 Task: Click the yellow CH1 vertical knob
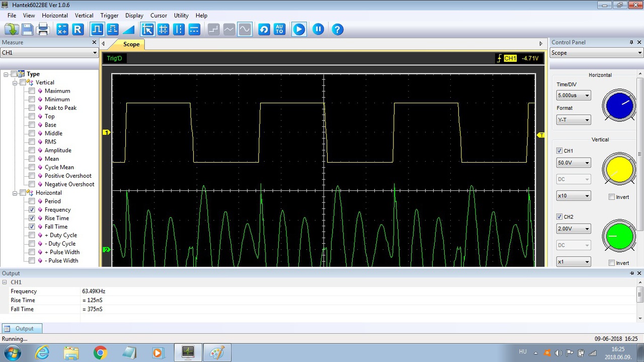click(x=619, y=170)
